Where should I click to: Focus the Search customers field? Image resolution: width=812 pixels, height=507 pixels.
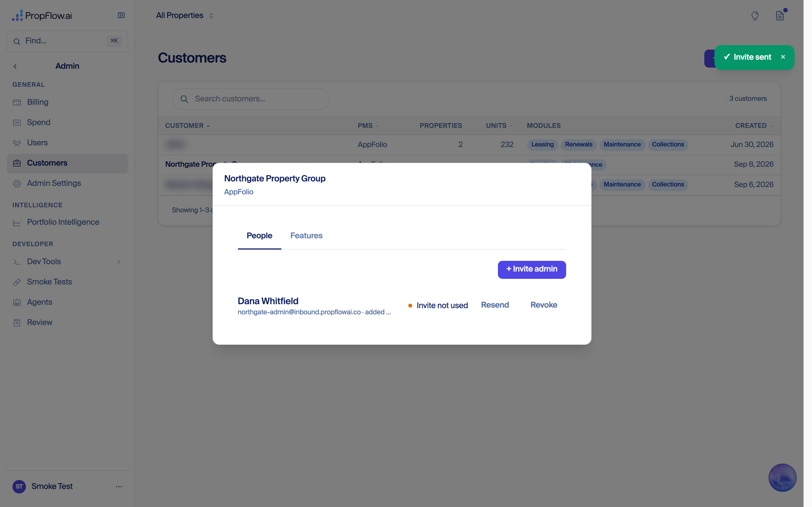click(251, 99)
